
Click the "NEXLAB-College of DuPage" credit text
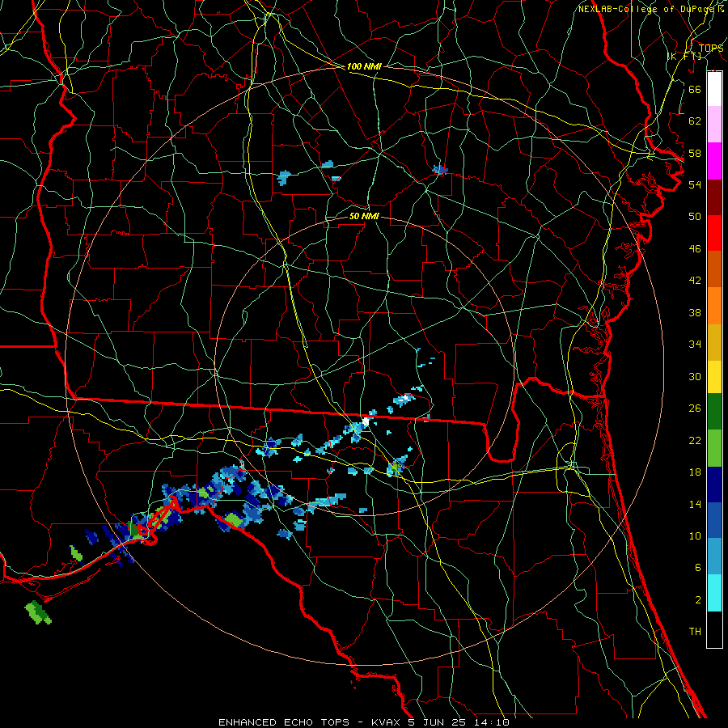(647, 9)
